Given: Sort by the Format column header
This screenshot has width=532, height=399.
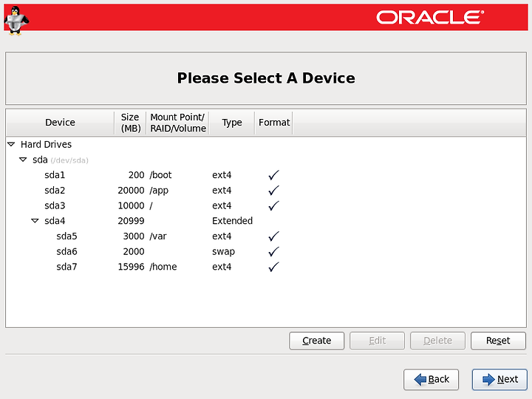Looking at the screenshot, I should click(274, 123).
